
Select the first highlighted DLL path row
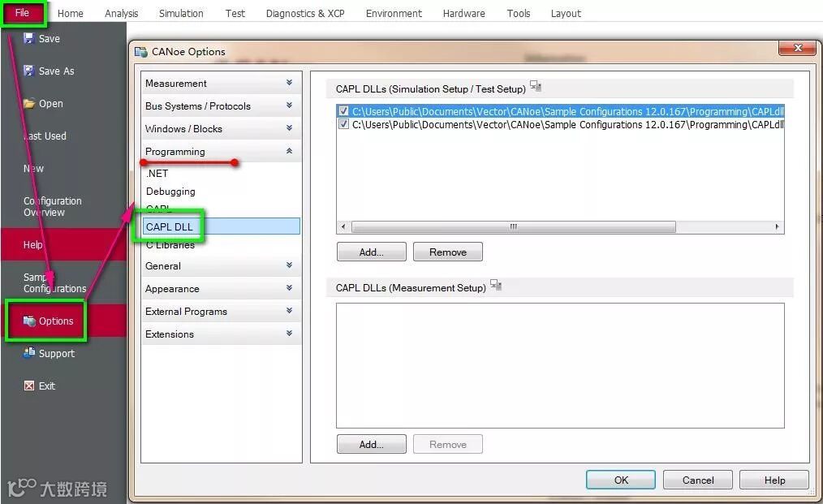(561, 110)
